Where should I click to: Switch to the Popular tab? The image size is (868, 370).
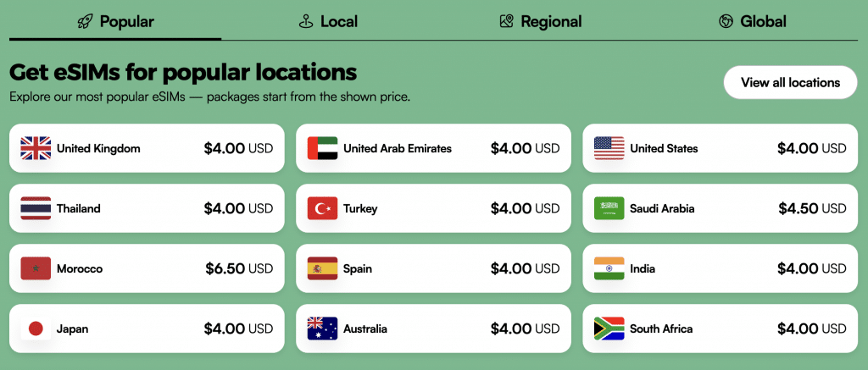coord(115,21)
